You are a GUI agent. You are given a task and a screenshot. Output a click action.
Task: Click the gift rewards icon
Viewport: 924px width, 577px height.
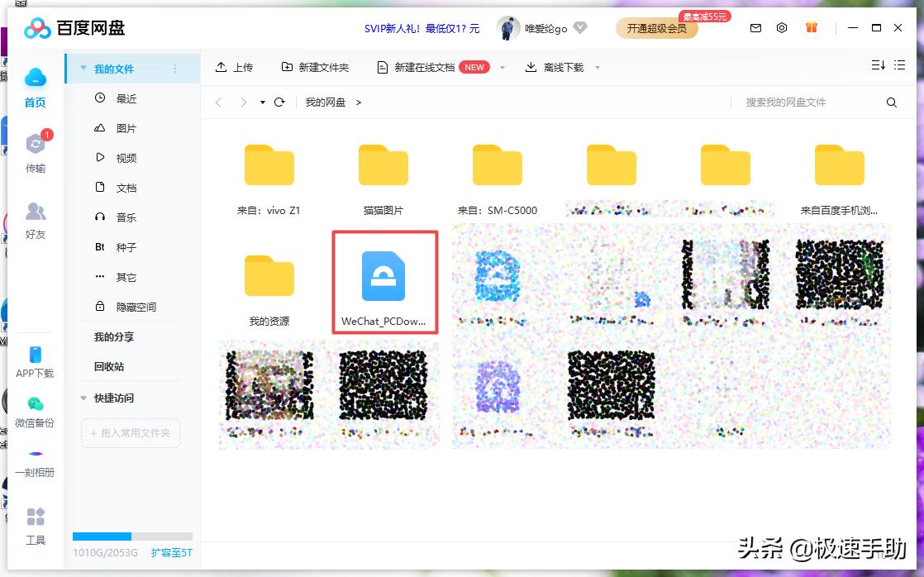811,27
